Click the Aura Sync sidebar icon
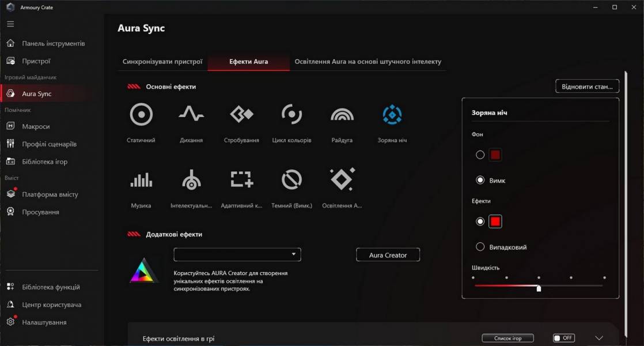644x346 pixels. tap(11, 93)
